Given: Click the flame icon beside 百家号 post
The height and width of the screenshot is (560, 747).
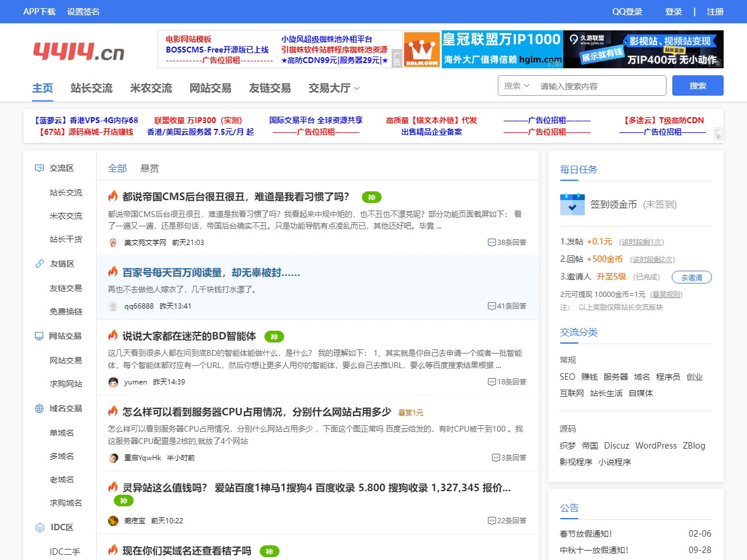Looking at the screenshot, I should coord(113,272).
